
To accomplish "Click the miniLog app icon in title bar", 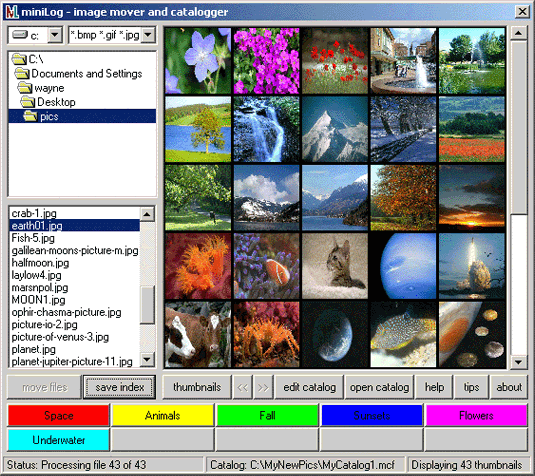I will tap(12, 12).
